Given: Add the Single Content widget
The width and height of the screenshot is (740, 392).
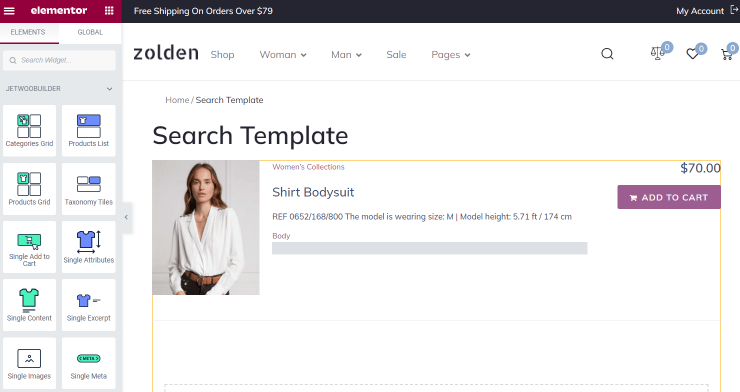Looking at the screenshot, I should point(29,305).
